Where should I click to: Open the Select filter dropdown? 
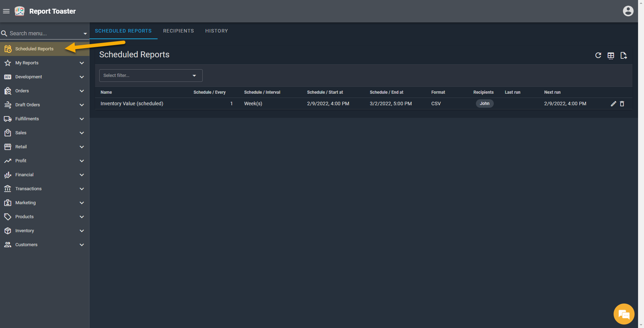click(151, 76)
